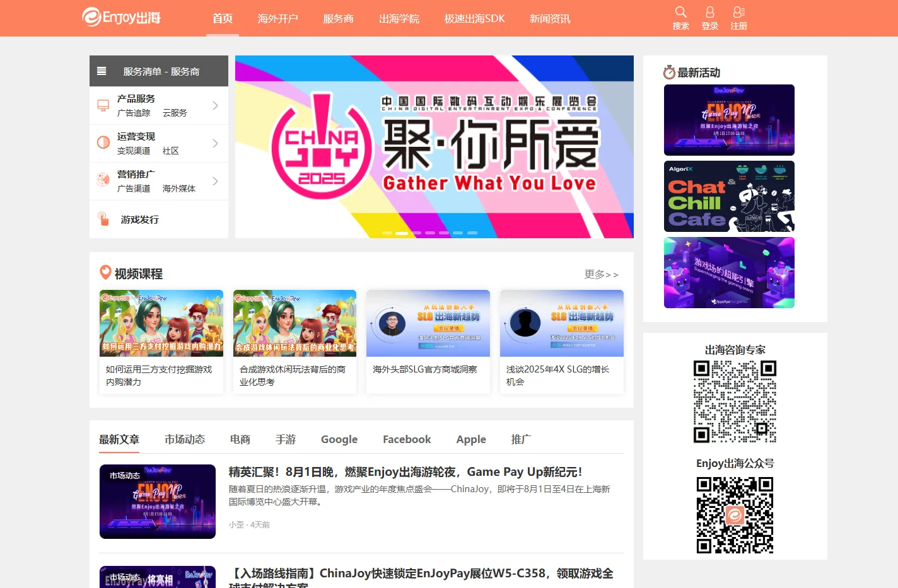Click the 产品服务 monitor icon
The image size is (898, 588).
[x=103, y=105]
